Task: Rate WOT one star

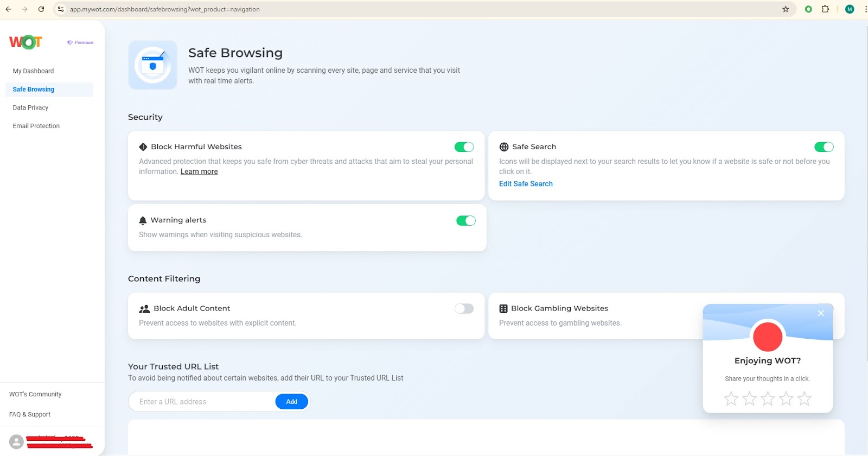Action: 731,399
